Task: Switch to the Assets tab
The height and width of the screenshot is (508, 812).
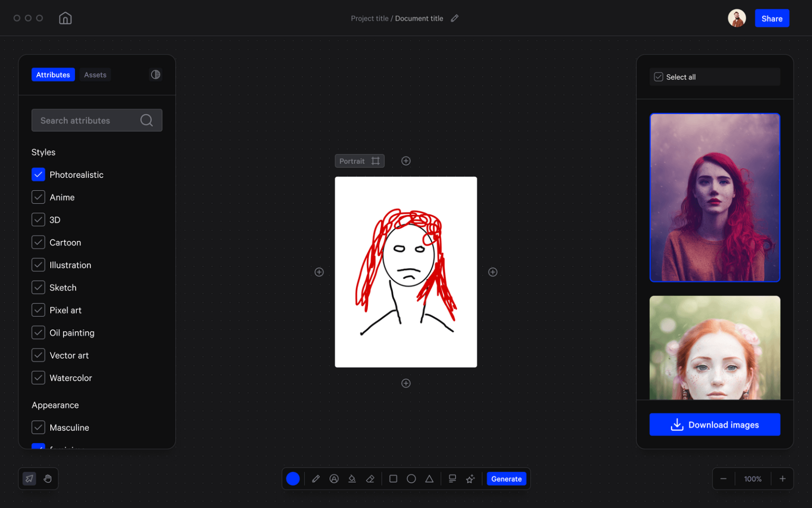Action: (95, 75)
